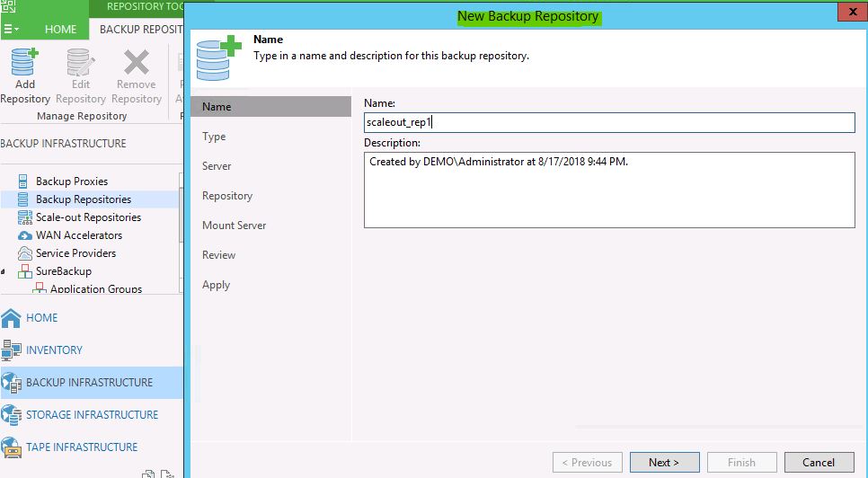Click the Tape Infrastructure view icon

(11, 447)
